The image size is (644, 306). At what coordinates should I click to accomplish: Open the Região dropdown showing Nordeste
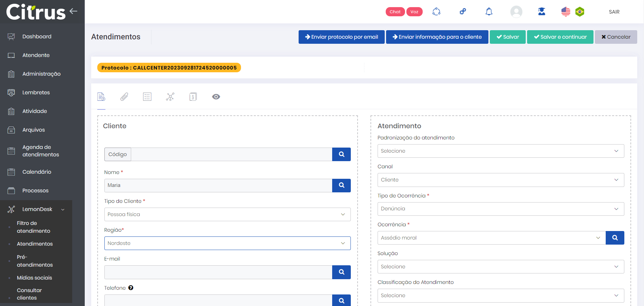227,243
